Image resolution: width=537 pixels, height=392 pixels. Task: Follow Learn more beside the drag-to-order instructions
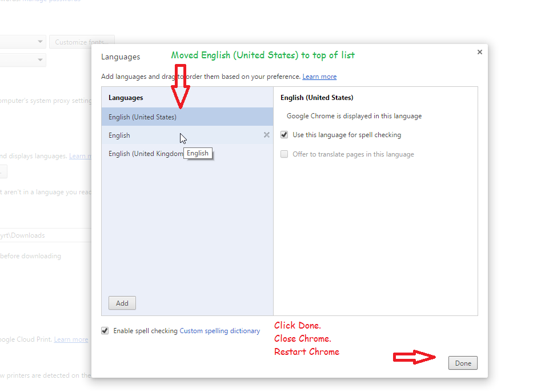pos(319,77)
